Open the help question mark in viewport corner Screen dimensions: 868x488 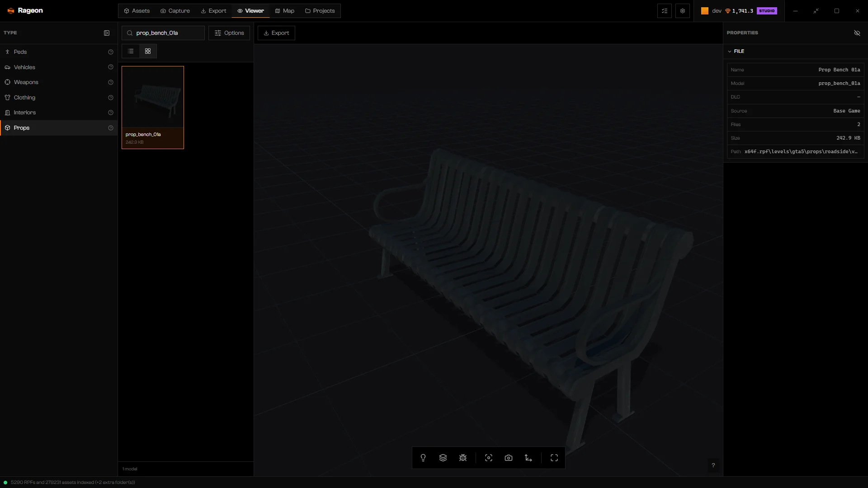pos(713,465)
